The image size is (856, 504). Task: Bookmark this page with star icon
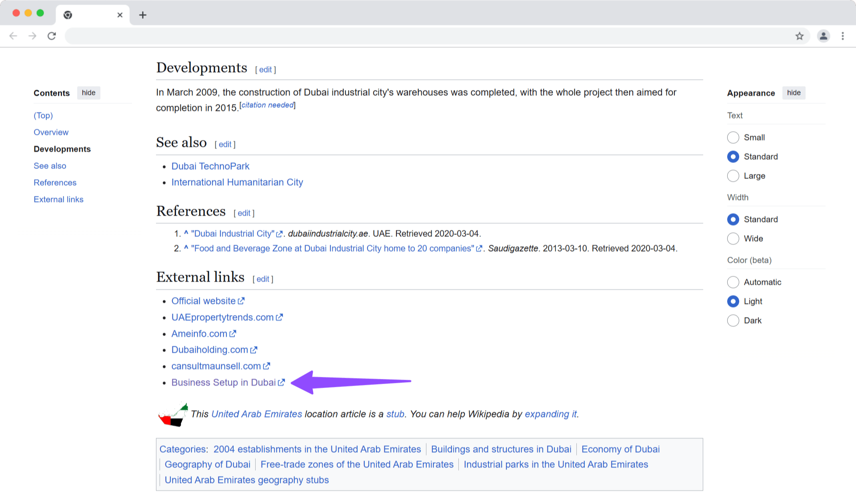point(799,36)
